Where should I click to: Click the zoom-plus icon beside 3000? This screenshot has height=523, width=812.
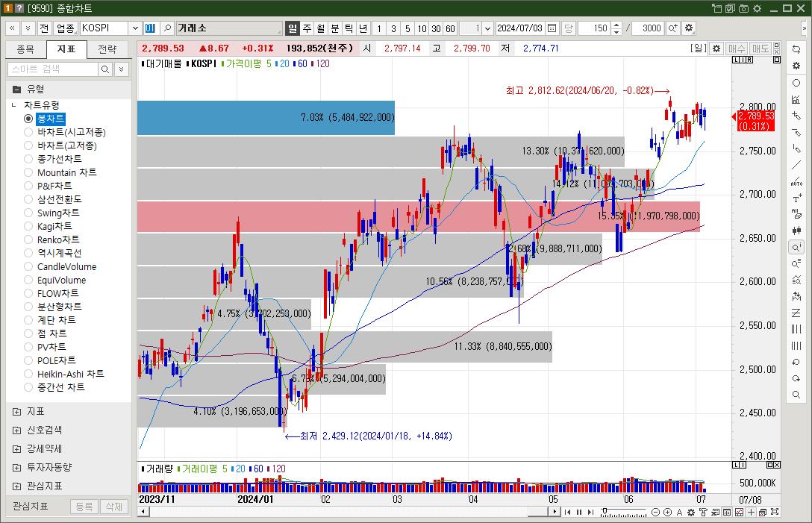pyautogui.click(x=672, y=28)
